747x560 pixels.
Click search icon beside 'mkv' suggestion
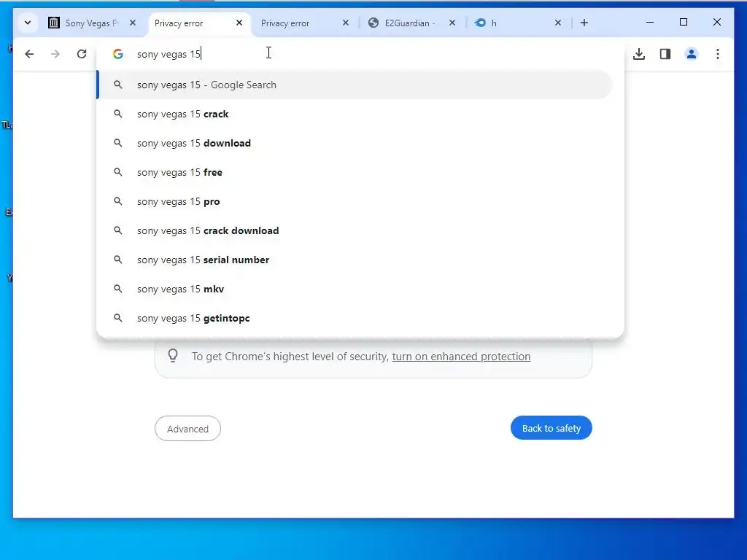[117, 289]
